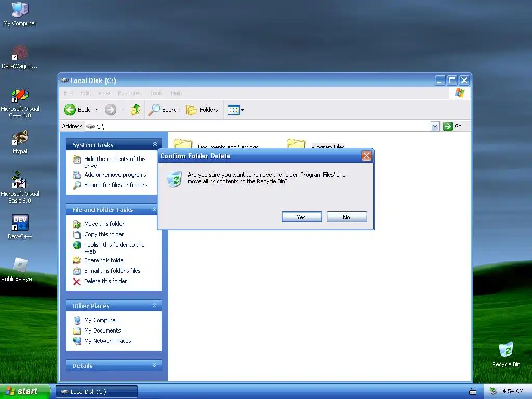Click the grayed Forward arrow button
Screen dimensions: 532x399
pos(111,110)
